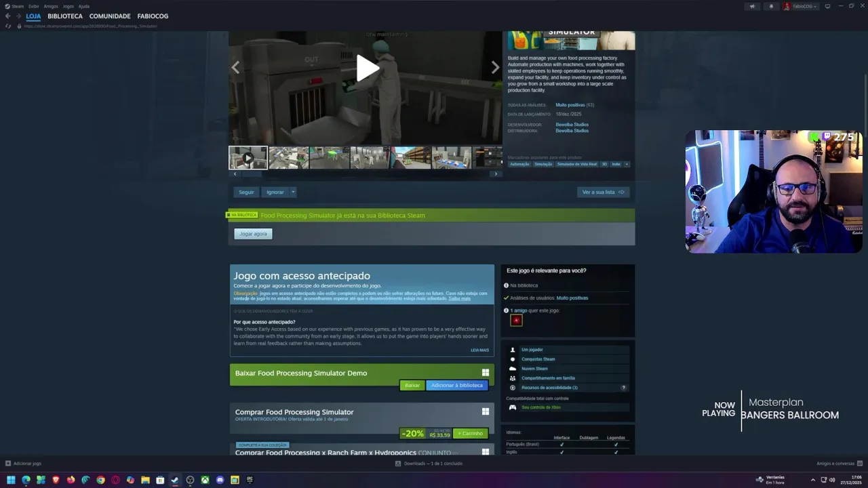Expand more tags with plus button
868x488 pixels.
click(x=626, y=164)
